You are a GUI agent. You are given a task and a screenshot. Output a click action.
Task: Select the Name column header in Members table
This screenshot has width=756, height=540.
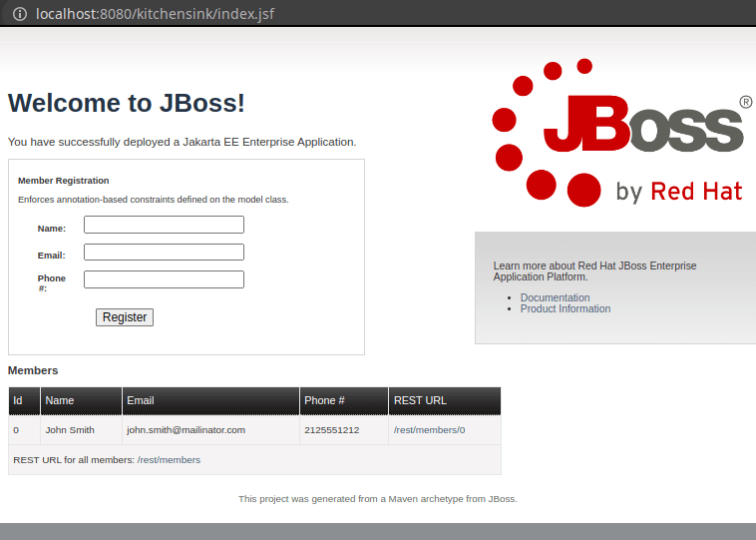[81, 400]
